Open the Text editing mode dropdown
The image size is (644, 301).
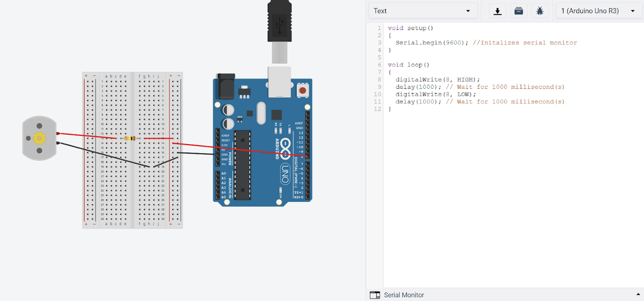pyautogui.click(x=422, y=11)
